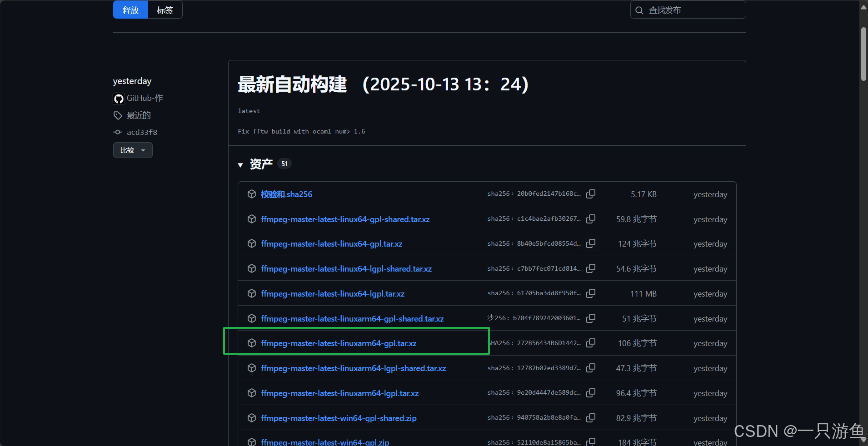
Task: Open the GitHub-作 author link
Action: [145, 98]
